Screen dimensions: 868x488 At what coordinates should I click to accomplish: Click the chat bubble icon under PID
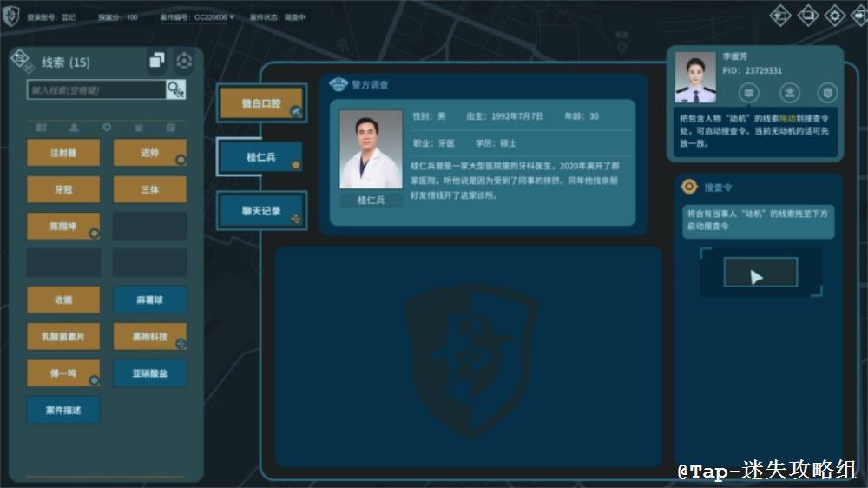(x=749, y=93)
